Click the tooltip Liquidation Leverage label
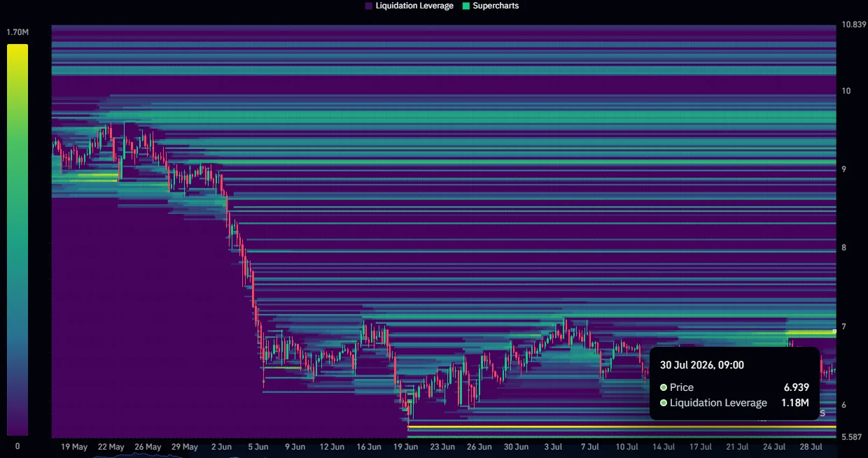The width and height of the screenshot is (868, 458). coord(718,403)
